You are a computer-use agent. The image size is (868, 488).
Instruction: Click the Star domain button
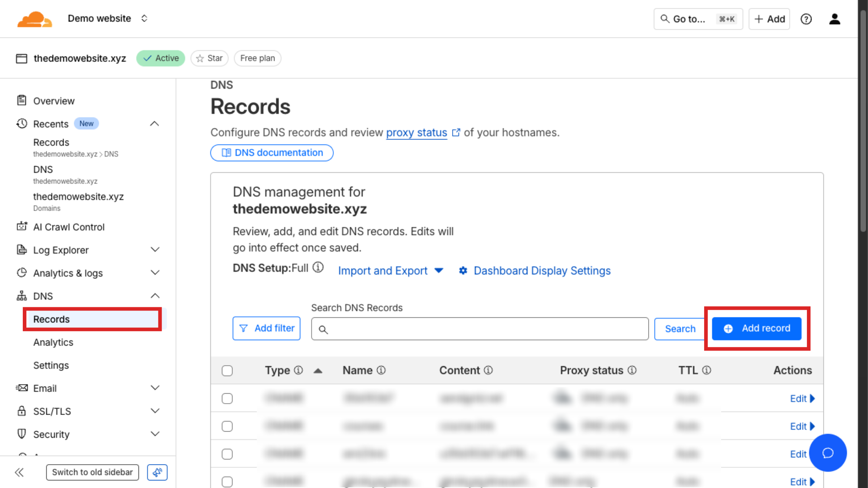pos(209,58)
